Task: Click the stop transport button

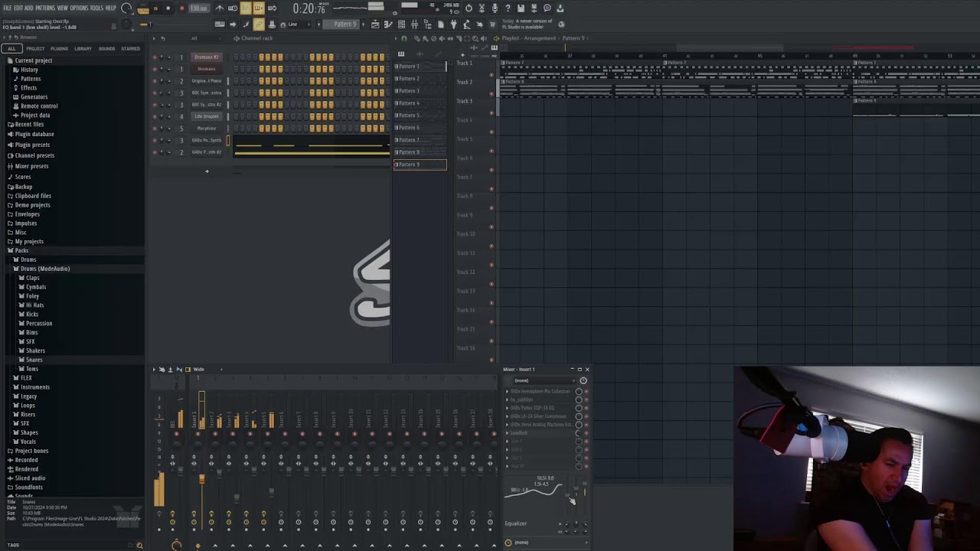Action: click(168, 8)
